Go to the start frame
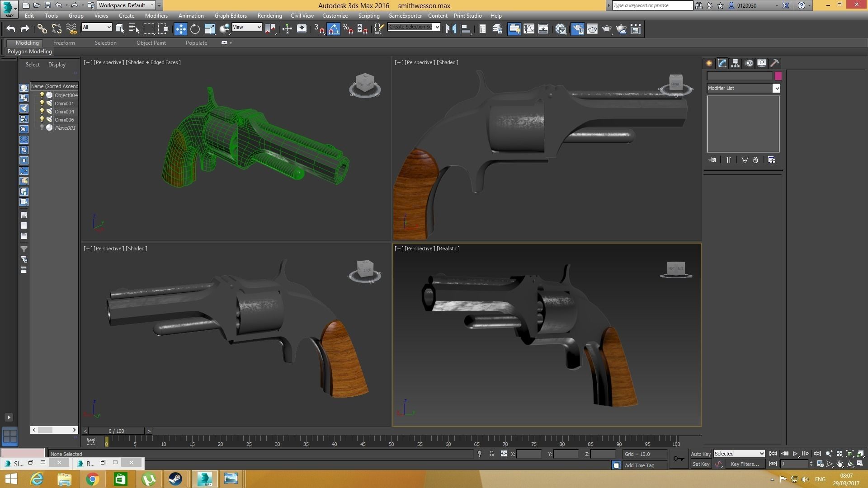The width and height of the screenshot is (868, 488). [x=773, y=454]
